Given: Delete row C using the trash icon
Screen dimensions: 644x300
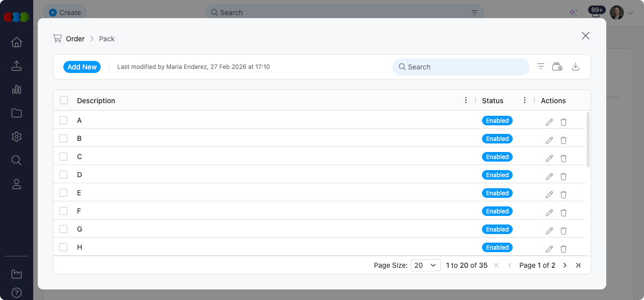Looking at the screenshot, I should click(563, 159).
